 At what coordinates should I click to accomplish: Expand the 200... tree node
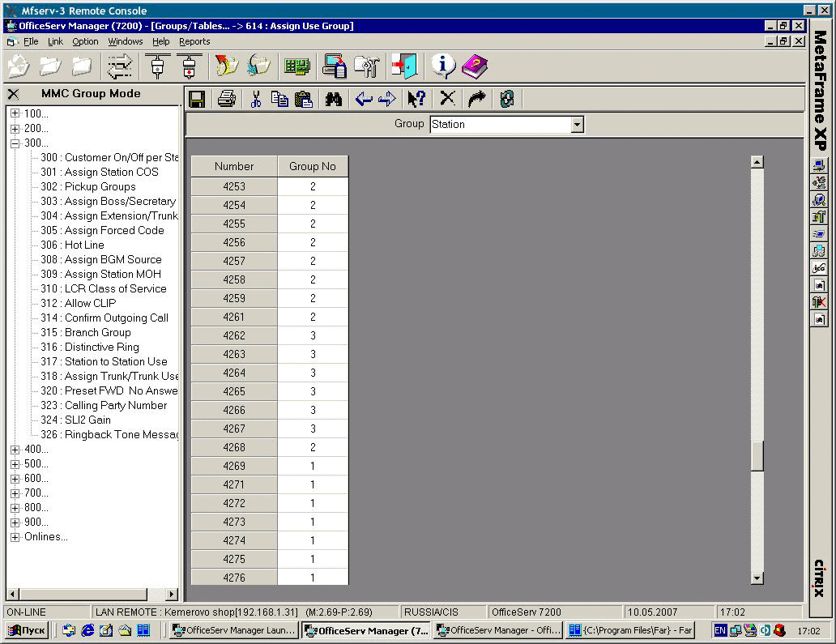15,129
